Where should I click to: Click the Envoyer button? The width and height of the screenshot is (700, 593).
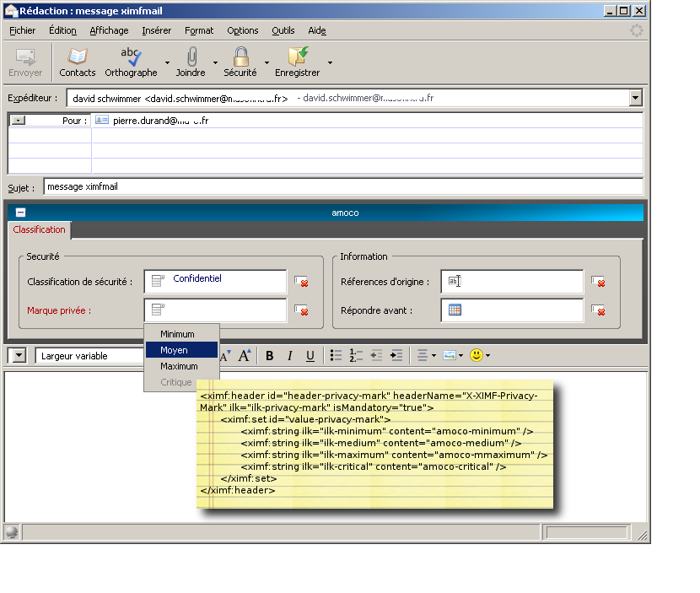pos(25,59)
